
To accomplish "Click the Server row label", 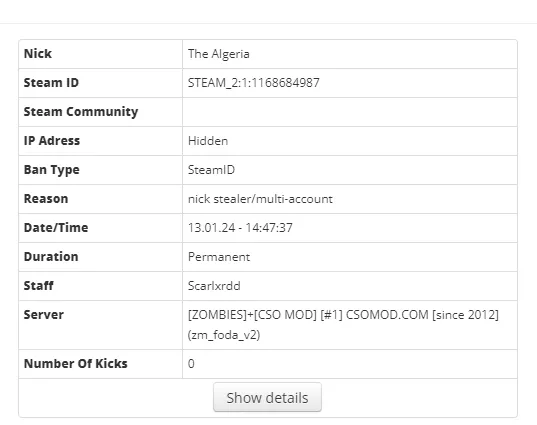I will [x=43, y=315].
